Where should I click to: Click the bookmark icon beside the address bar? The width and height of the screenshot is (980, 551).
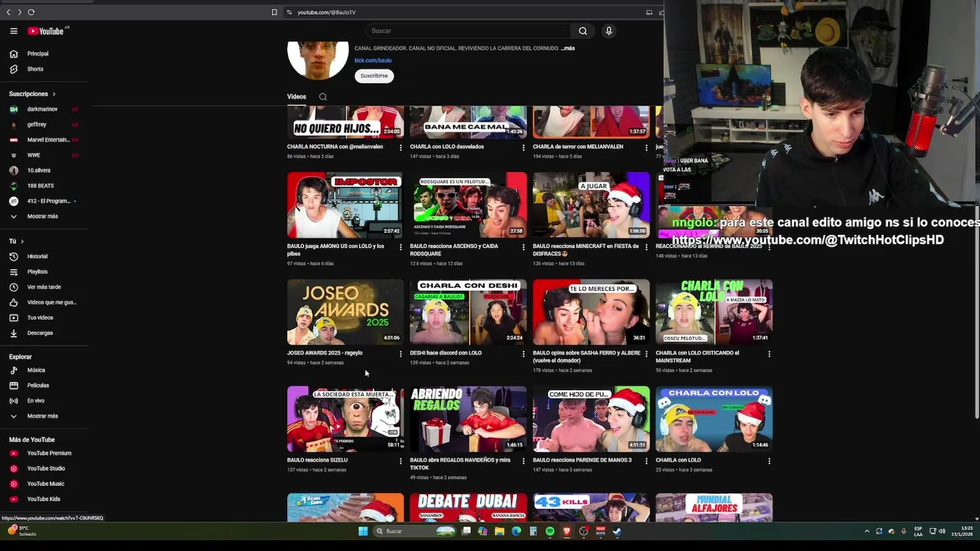[x=274, y=12]
